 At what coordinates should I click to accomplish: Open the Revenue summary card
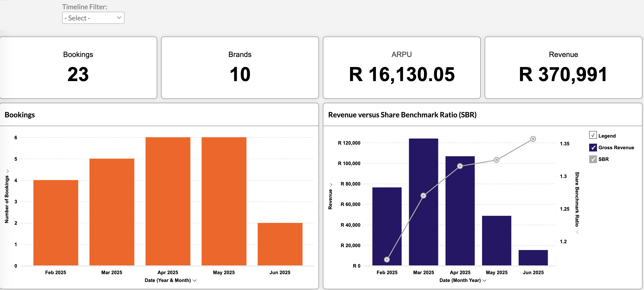pyautogui.click(x=563, y=68)
